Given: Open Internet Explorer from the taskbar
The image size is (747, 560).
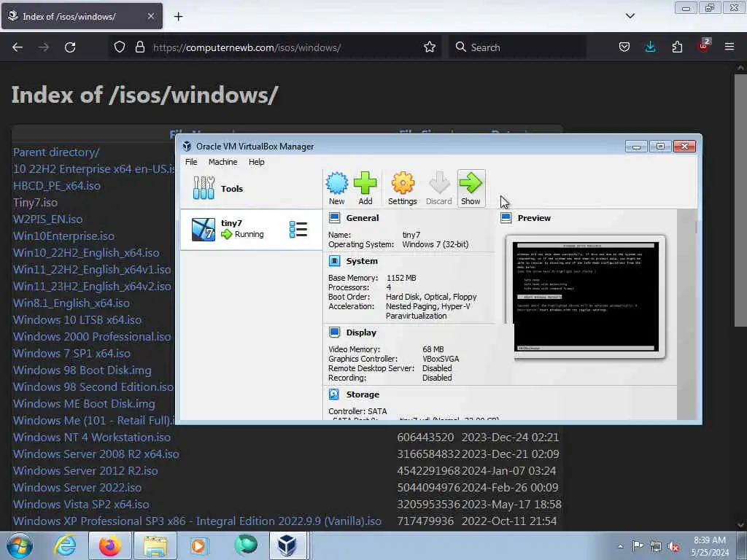Looking at the screenshot, I should [x=65, y=545].
